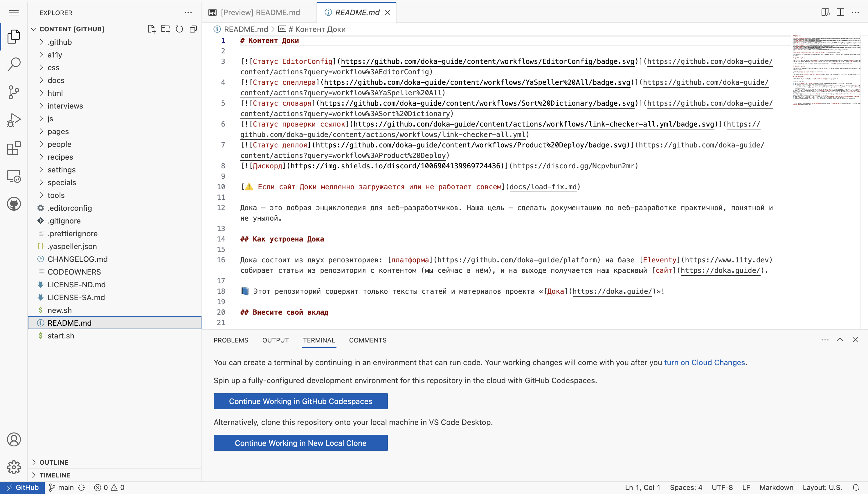Switch to the [Preview] README.md tab

point(259,12)
